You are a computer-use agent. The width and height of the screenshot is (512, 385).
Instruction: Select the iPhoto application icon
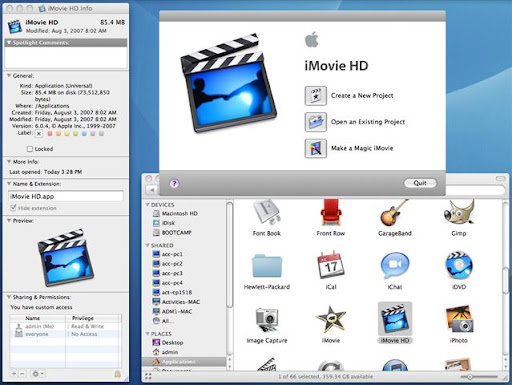[x=459, y=320]
